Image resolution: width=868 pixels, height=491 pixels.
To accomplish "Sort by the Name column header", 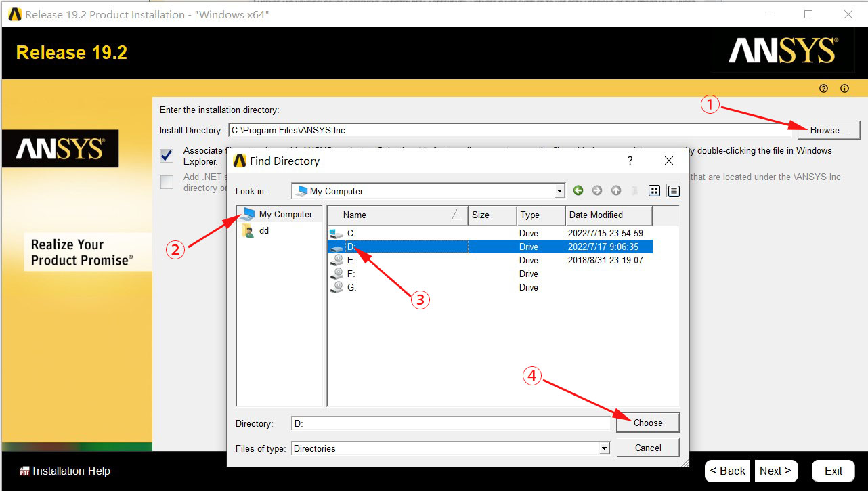I will [x=396, y=215].
